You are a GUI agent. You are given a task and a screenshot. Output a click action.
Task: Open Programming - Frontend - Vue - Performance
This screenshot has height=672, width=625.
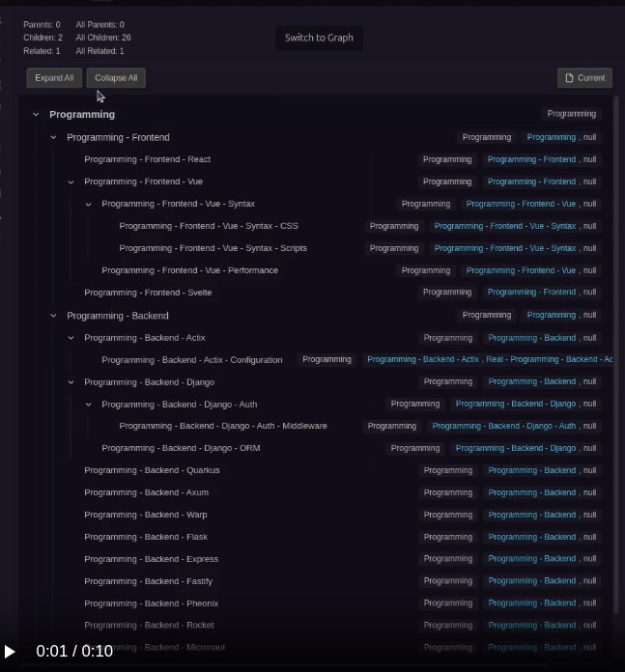click(190, 270)
